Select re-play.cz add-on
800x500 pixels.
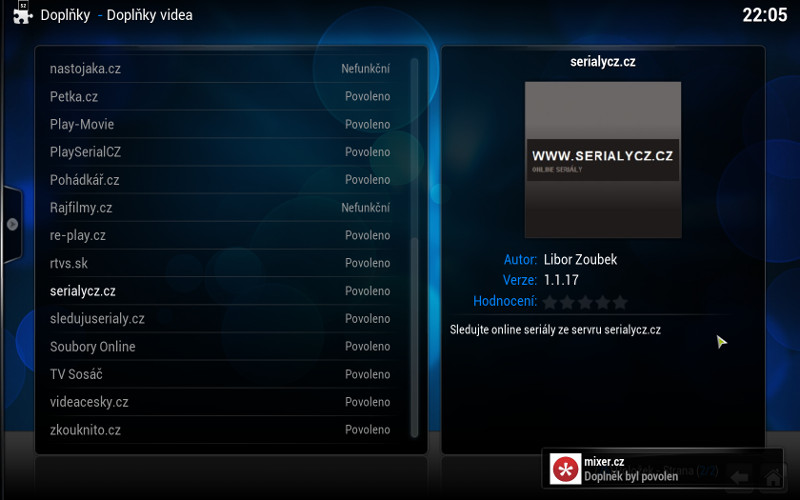[221, 236]
